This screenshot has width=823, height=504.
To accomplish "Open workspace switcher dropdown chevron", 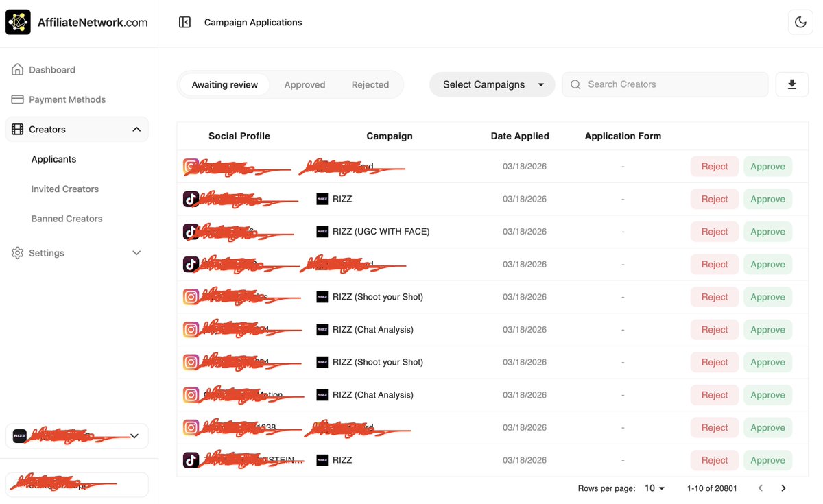I will tap(134, 436).
